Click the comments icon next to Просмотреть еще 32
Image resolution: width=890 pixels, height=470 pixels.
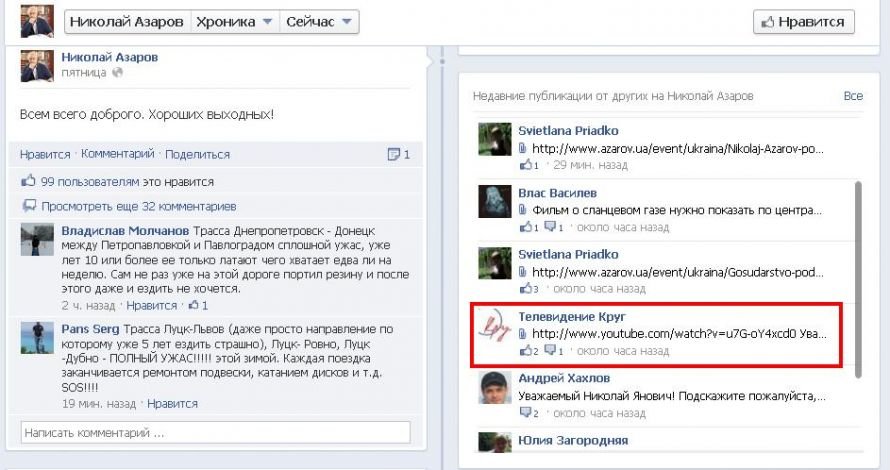[x=29, y=207]
